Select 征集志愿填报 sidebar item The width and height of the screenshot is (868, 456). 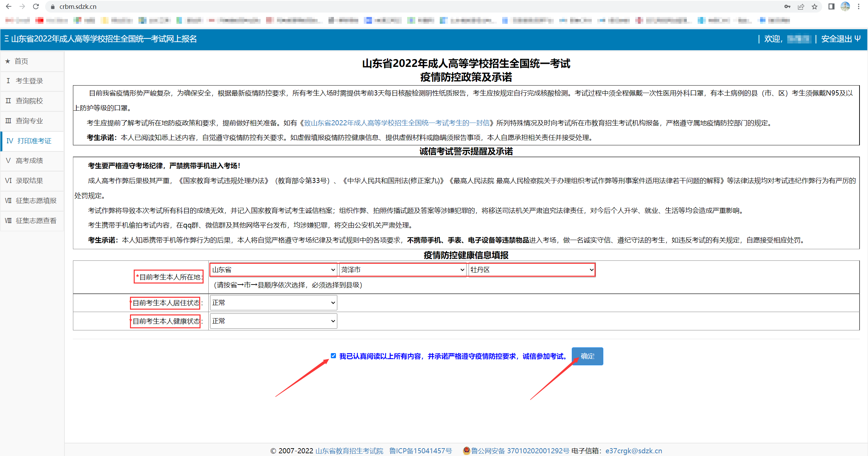36,201
